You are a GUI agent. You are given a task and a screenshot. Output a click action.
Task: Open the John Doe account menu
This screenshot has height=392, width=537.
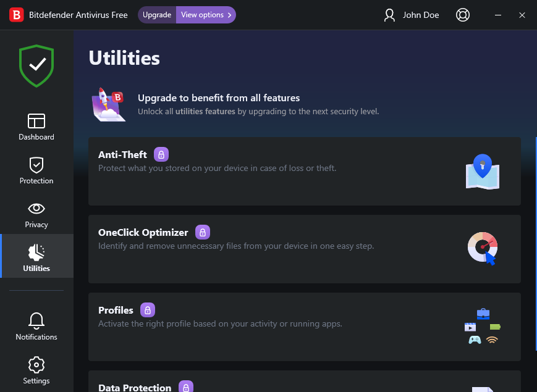tap(412, 15)
